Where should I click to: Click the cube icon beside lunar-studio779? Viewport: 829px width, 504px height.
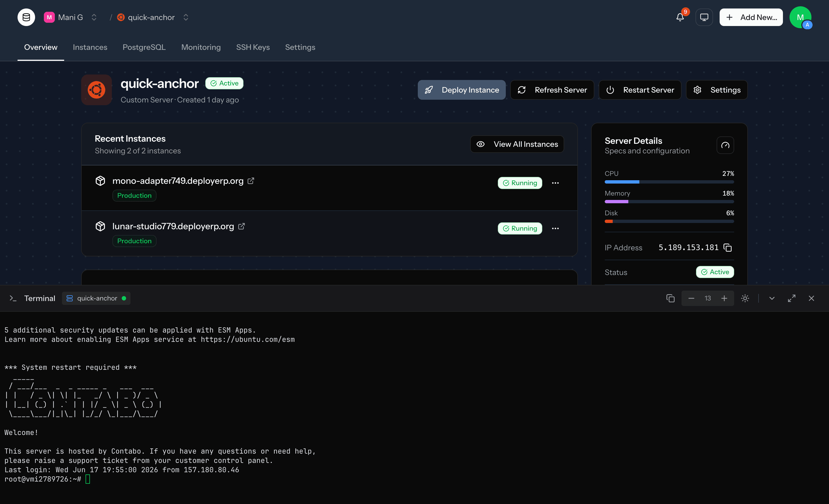[100, 226]
